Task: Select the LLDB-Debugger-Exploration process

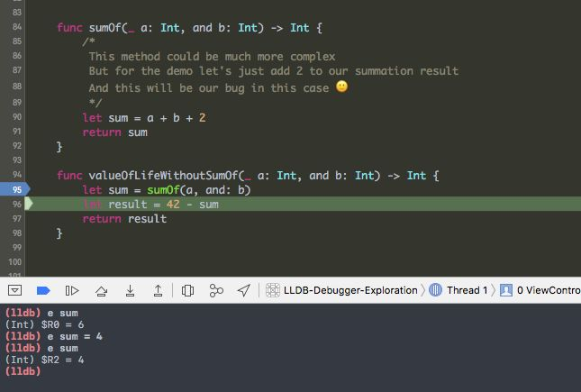Action: pyautogui.click(x=341, y=290)
